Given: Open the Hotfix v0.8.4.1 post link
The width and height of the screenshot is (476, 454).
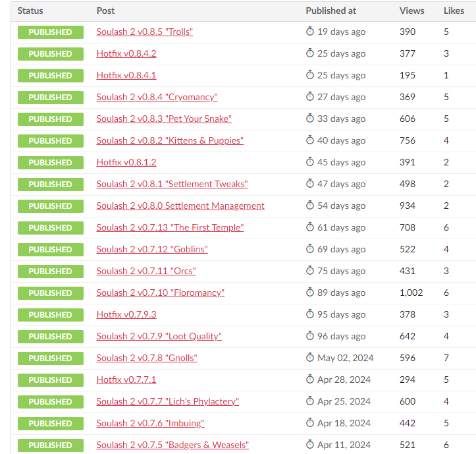Looking at the screenshot, I should (x=126, y=75).
